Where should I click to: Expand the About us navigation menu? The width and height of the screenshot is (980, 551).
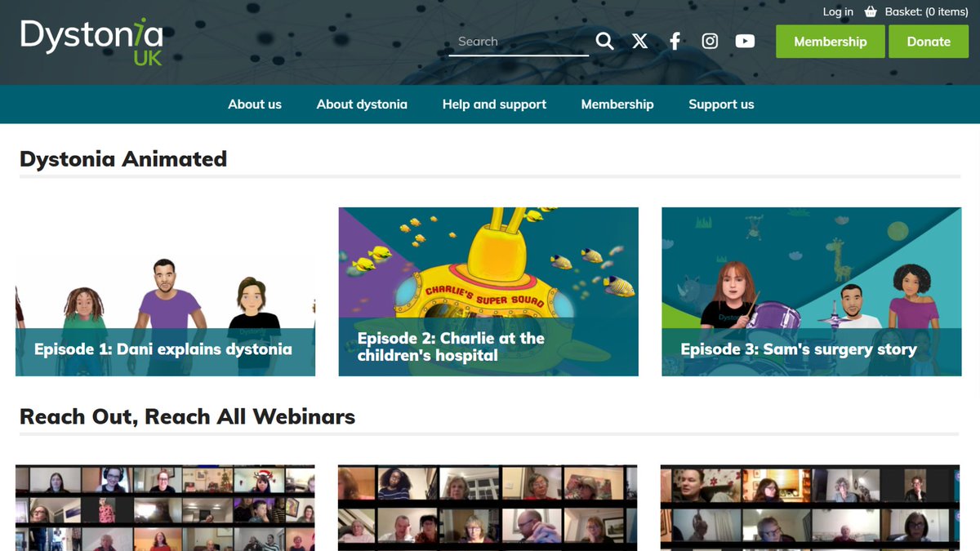click(254, 104)
